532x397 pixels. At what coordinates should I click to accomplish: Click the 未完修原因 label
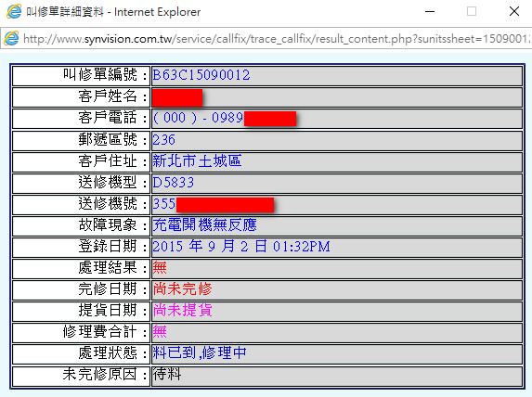click(x=106, y=375)
